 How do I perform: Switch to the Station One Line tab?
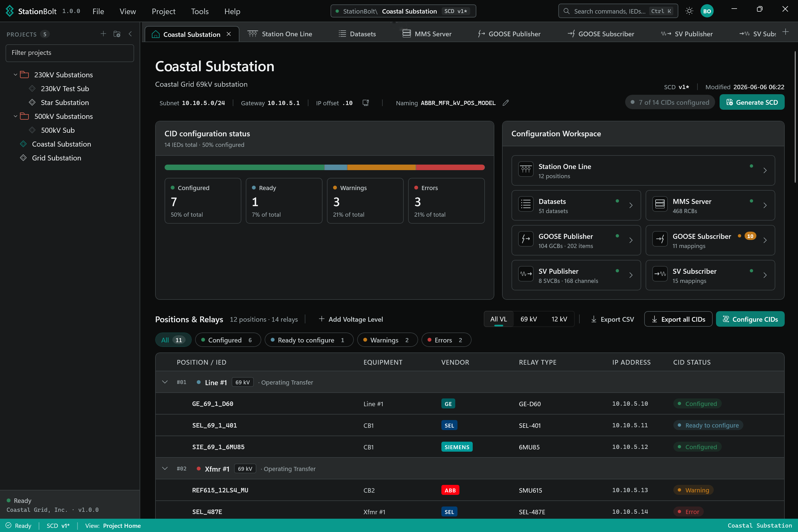[280, 34]
